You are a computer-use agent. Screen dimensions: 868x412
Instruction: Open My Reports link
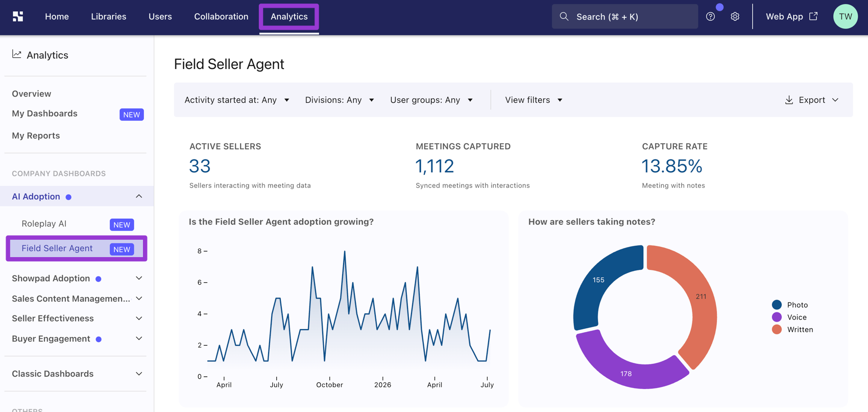36,135
